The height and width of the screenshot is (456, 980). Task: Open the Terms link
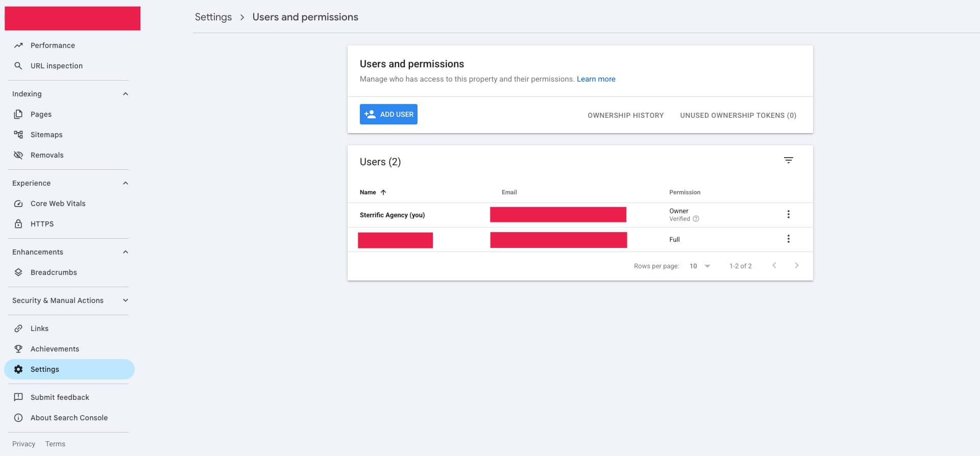click(x=55, y=444)
